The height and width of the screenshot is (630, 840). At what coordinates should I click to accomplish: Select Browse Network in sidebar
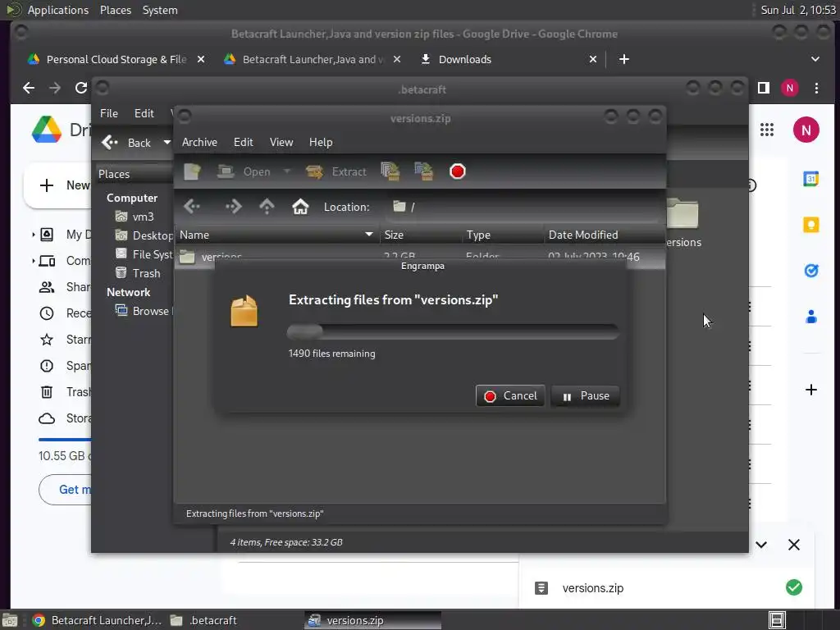coord(144,311)
